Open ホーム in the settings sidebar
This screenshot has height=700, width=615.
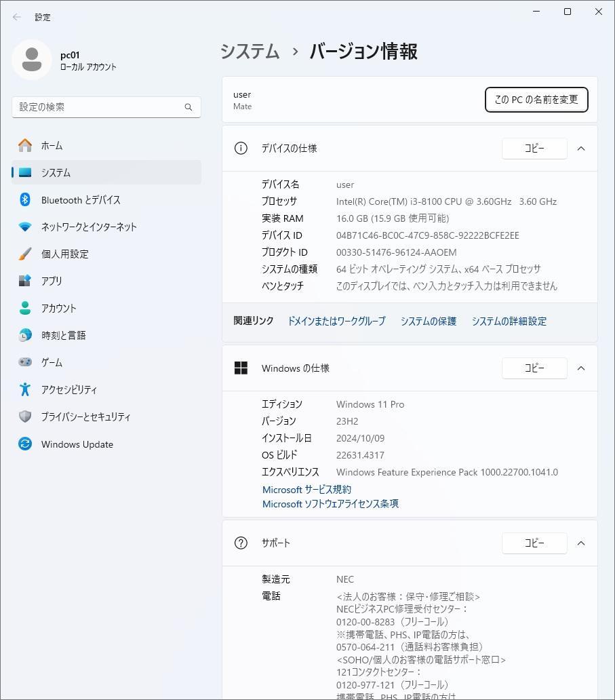click(106, 146)
